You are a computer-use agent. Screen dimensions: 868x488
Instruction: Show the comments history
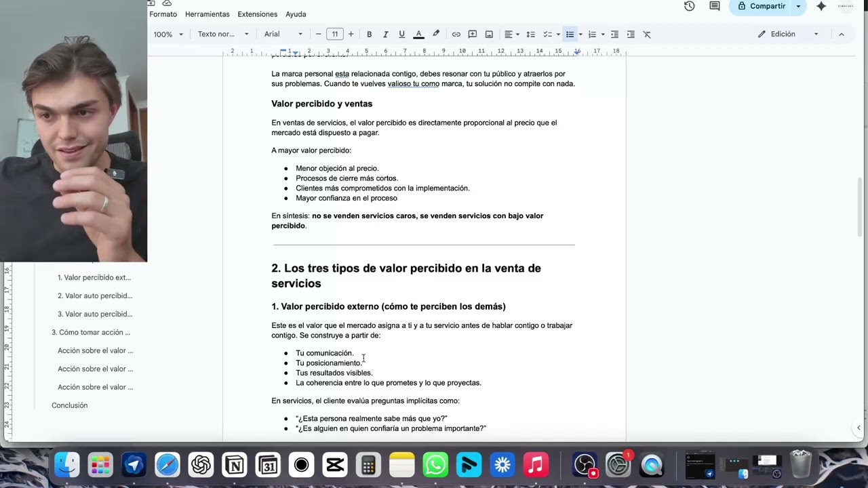click(715, 6)
